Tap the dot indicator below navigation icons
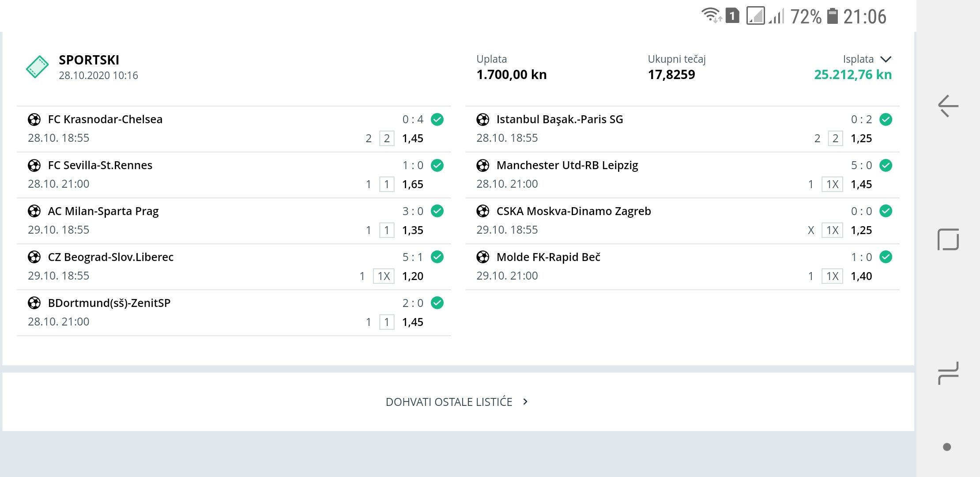980x477 pixels. (947, 447)
